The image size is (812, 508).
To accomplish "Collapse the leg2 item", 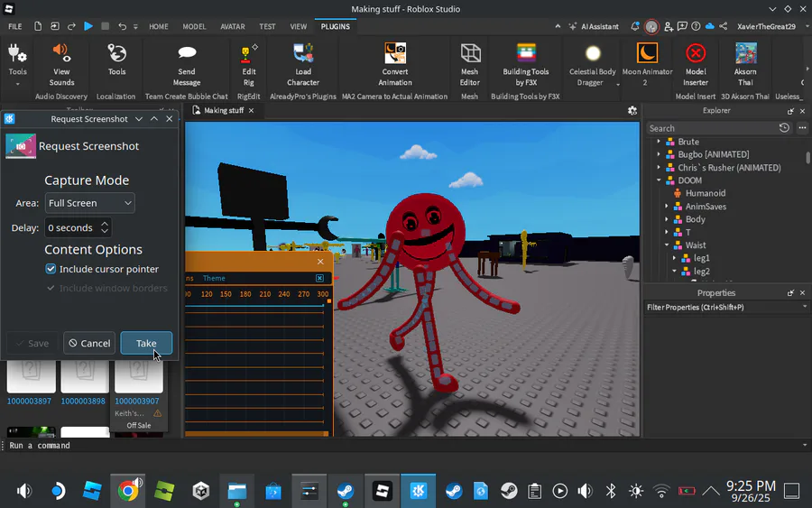I will pyautogui.click(x=674, y=271).
